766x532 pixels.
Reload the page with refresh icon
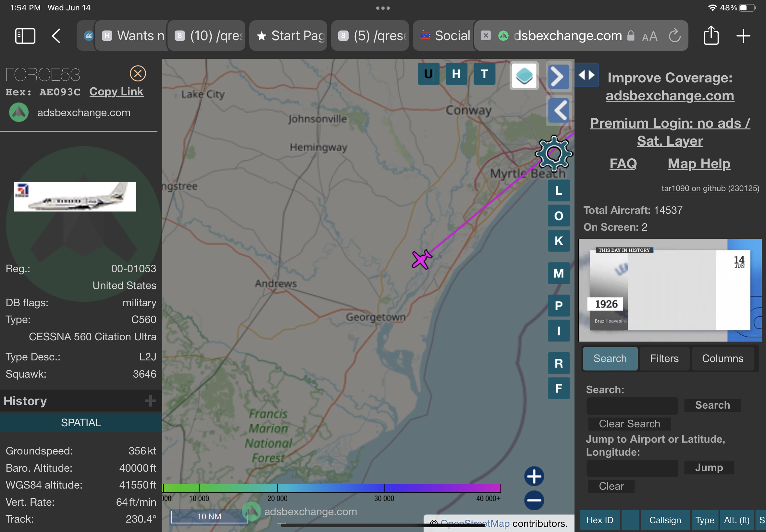(x=674, y=36)
